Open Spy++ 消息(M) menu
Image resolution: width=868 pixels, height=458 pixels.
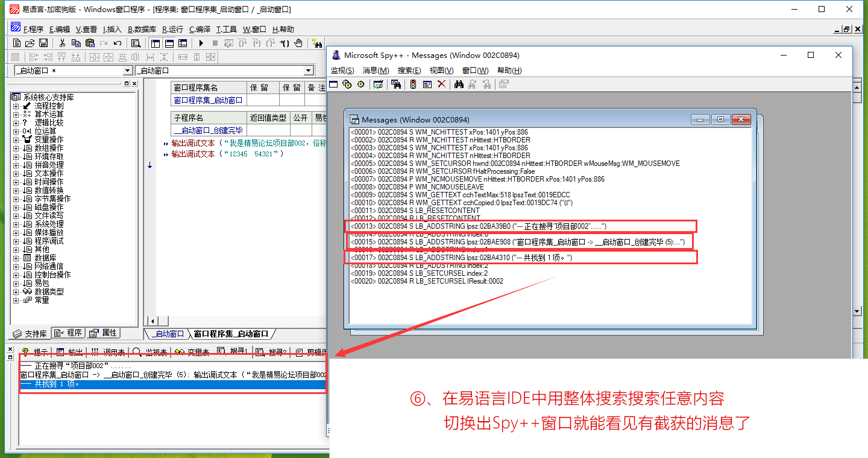pyautogui.click(x=376, y=71)
